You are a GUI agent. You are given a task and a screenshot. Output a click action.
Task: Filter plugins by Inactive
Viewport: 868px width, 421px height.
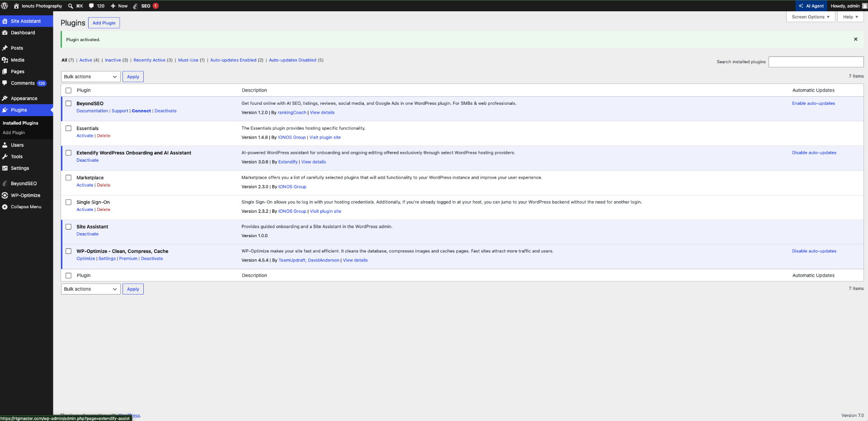(113, 60)
